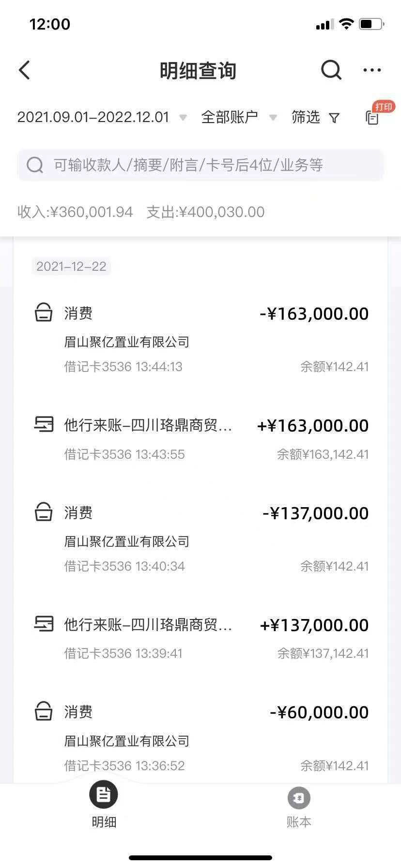Open the three-dot more options menu
Screen dimensions: 401x868
tap(372, 70)
